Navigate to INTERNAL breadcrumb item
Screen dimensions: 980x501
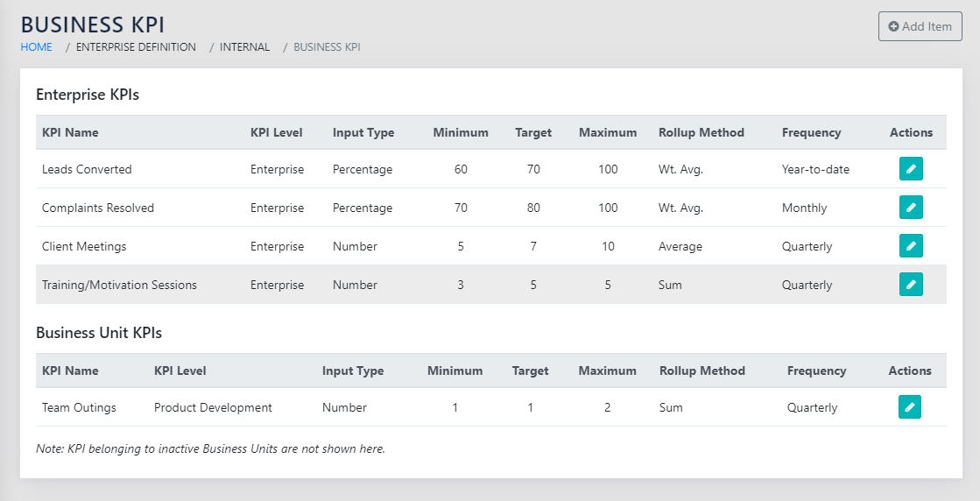click(x=244, y=47)
